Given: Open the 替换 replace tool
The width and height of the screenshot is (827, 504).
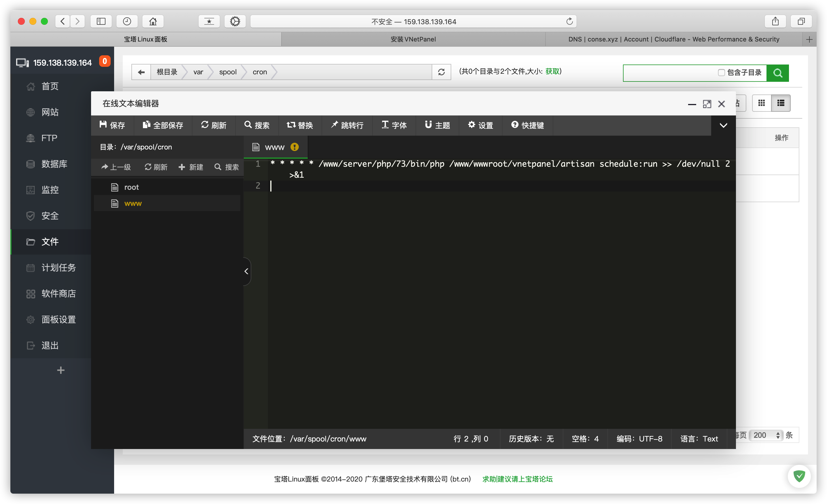Looking at the screenshot, I should coord(300,125).
